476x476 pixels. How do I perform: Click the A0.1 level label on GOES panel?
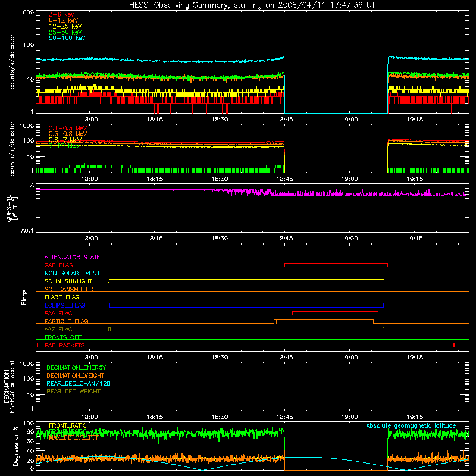click(27, 231)
